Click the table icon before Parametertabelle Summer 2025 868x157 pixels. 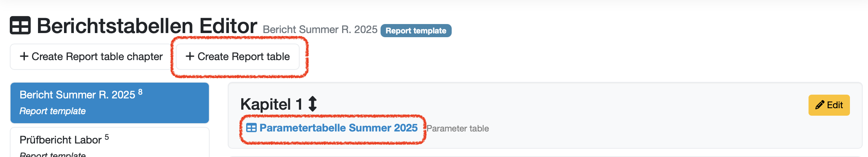pos(251,128)
